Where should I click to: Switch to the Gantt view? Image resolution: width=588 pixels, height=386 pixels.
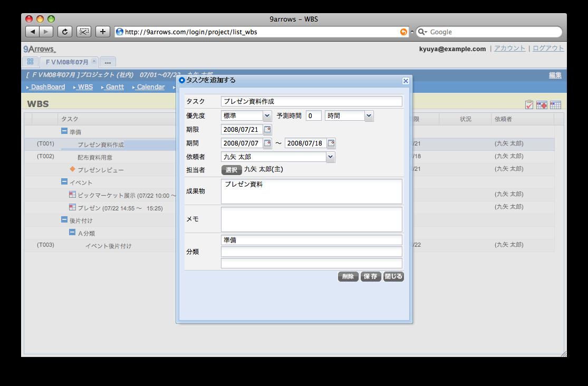point(114,87)
